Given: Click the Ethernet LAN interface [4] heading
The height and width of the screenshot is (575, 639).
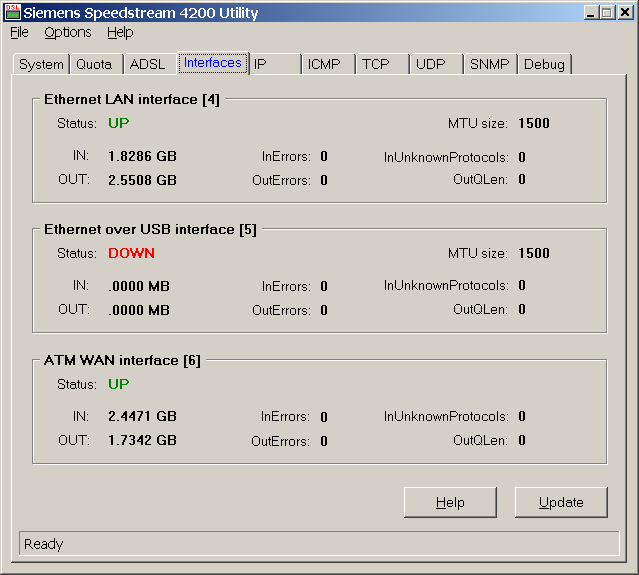Looking at the screenshot, I should (x=132, y=99).
